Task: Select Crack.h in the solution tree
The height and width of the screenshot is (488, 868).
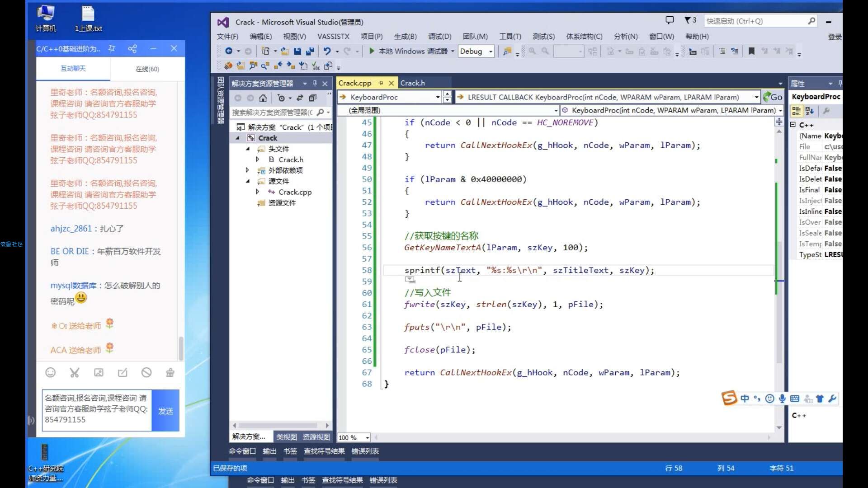Action: coord(291,160)
